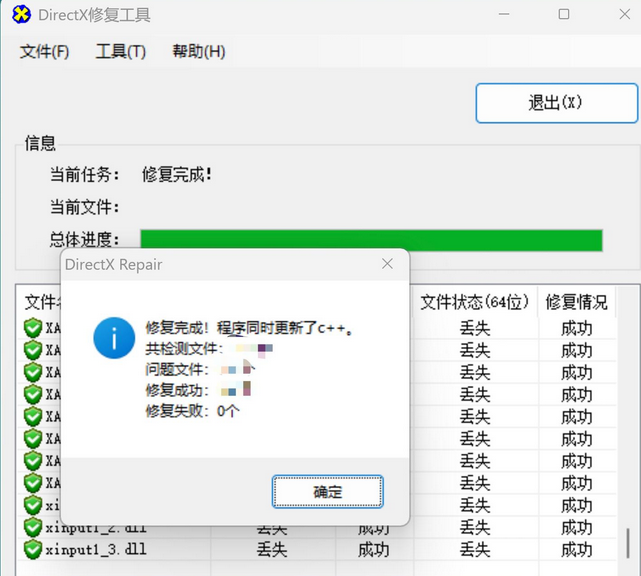Click the blue info icon in the dialog
641x576 pixels.
click(x=114, y=338)
